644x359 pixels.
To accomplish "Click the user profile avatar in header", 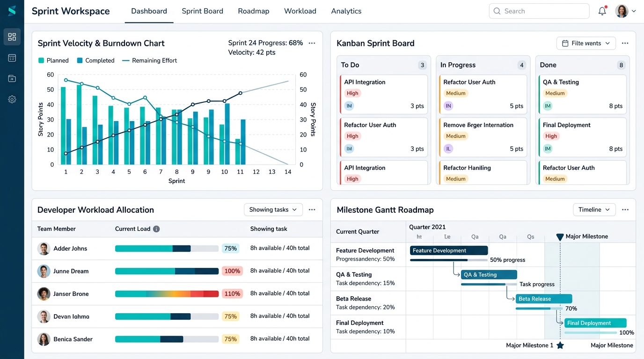I will click(622, 11).
